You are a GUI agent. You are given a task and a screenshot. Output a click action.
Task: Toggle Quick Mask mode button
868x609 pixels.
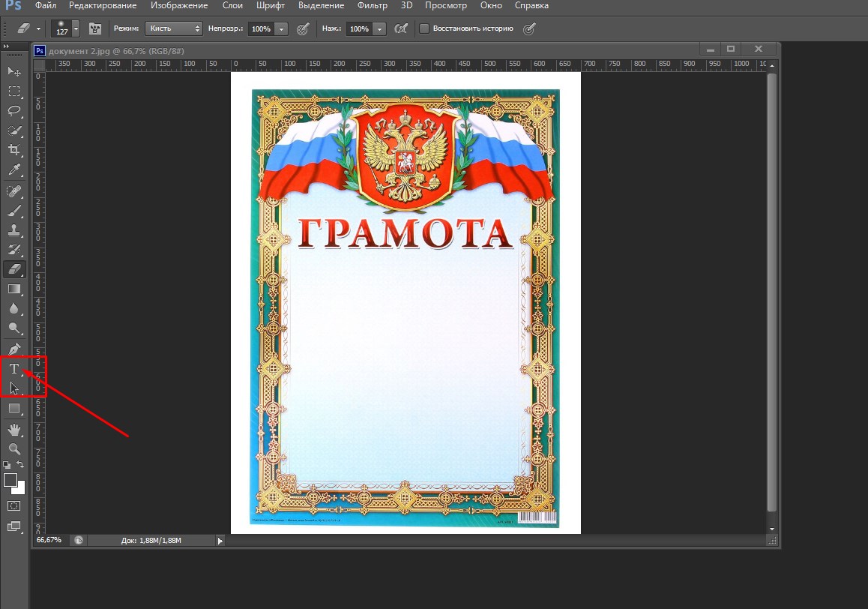14,506
